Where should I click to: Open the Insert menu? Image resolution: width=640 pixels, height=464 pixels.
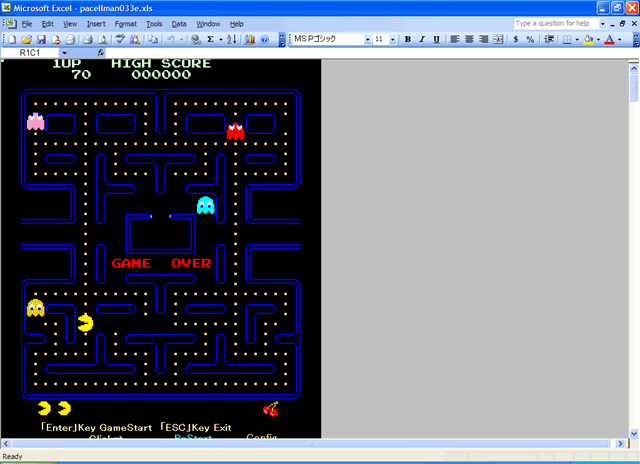[x=96, y=23]
